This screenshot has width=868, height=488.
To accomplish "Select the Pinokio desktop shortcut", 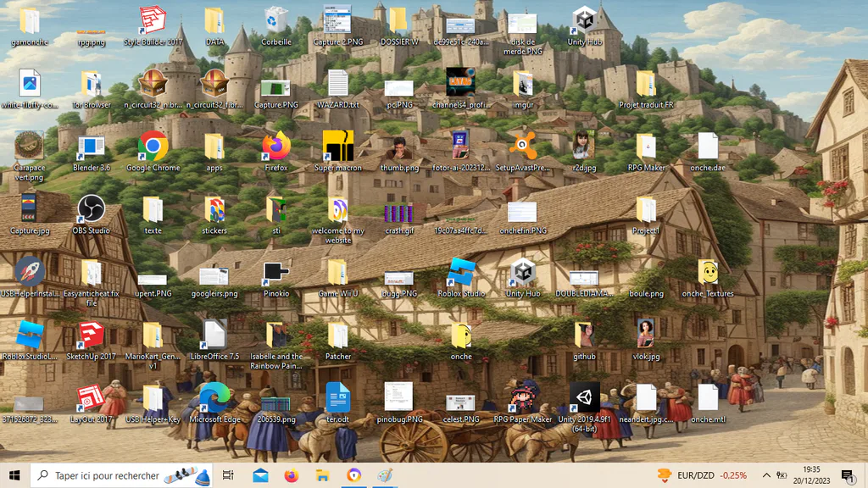I will coord(276,278).
